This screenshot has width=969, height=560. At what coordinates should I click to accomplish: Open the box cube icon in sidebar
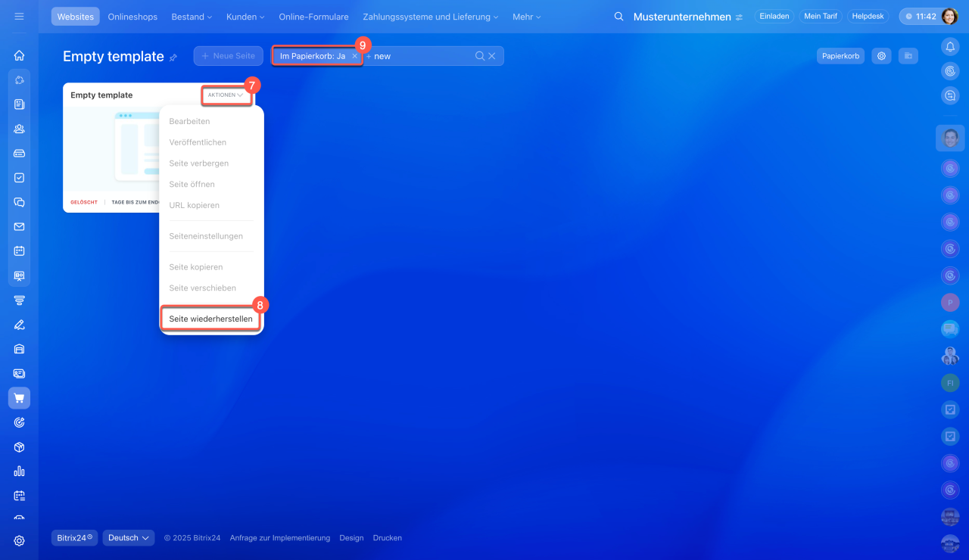coord(19,447)
